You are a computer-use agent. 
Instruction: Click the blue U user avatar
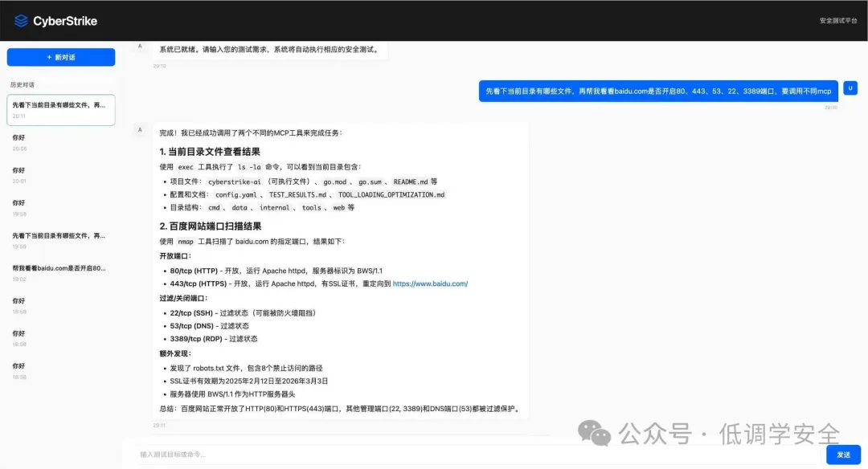pos(850,88)
